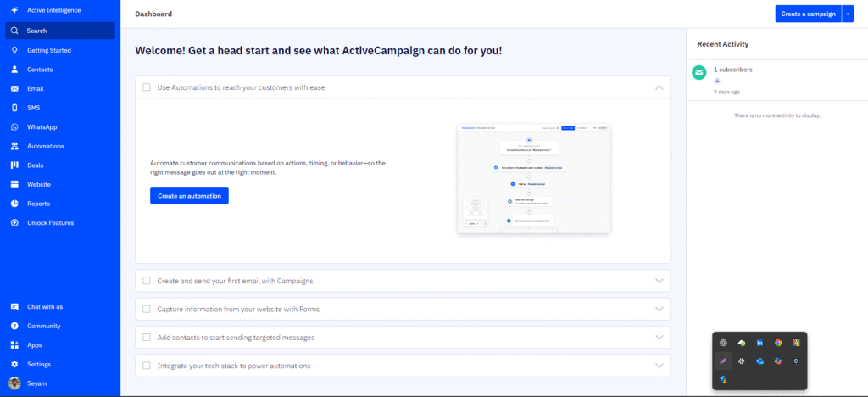Open Chat with us icon

coord(15,307)
